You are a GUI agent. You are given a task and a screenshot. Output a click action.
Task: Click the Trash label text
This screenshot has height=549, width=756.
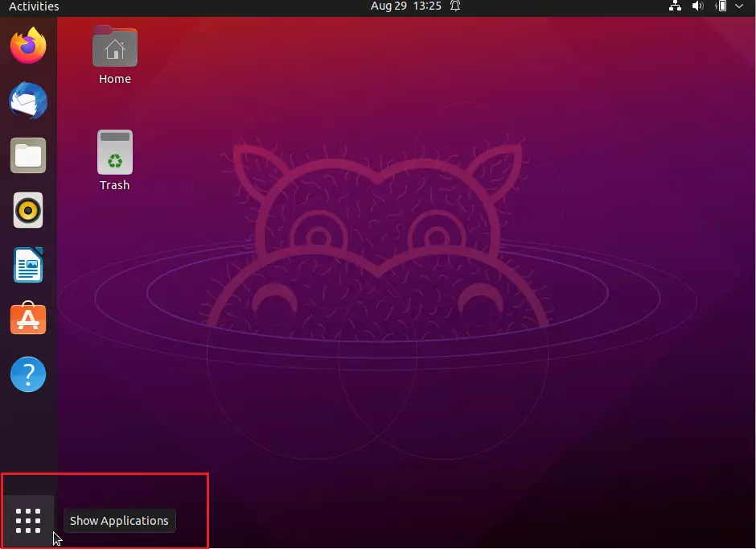(x=115, y=185)
